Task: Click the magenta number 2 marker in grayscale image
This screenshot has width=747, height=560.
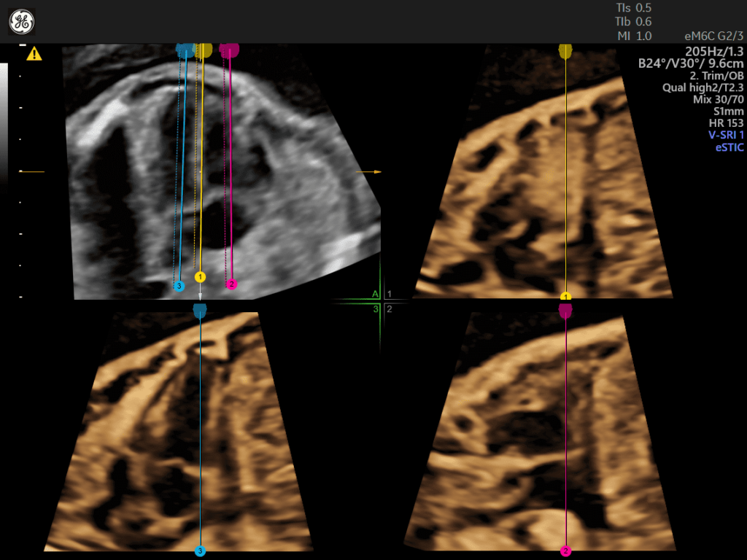Action: 231,284
